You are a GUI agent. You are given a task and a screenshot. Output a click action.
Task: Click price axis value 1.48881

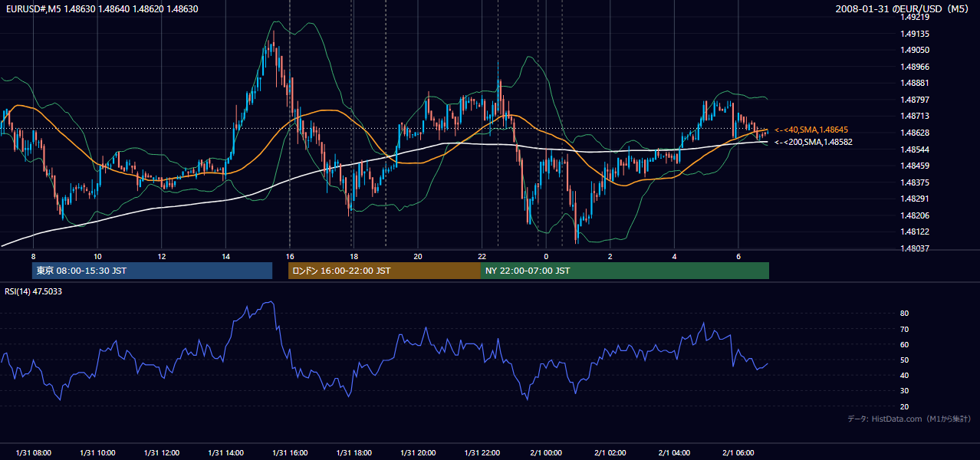click(915, 83)
